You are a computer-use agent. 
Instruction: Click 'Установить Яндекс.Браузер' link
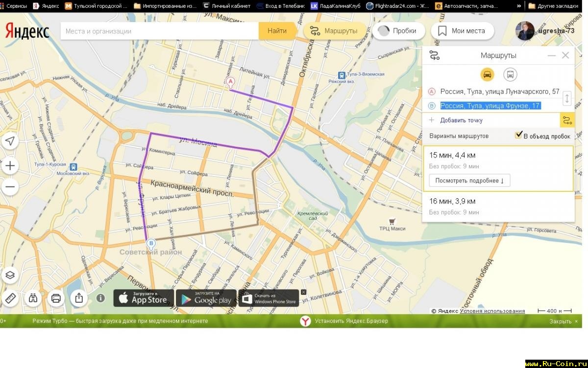(x=351, y=321)
